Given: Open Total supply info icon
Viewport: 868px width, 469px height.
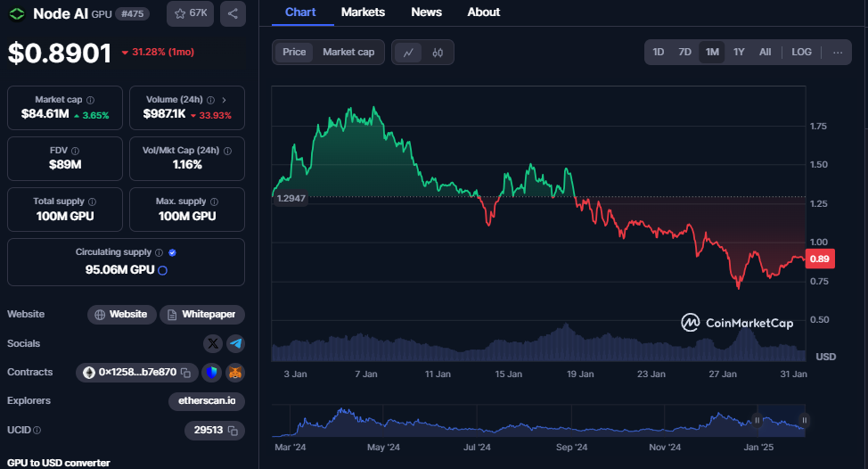Looking at the screenshot, I should (x=92, y=202).
